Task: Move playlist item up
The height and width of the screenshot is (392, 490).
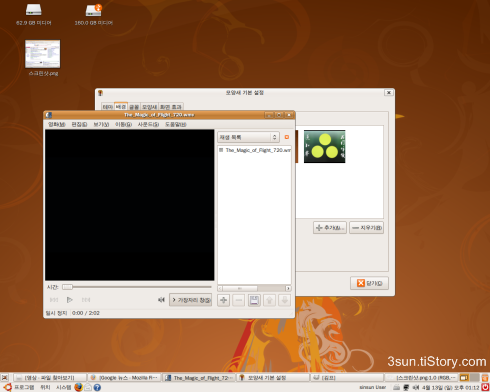Action: point(269,300)
